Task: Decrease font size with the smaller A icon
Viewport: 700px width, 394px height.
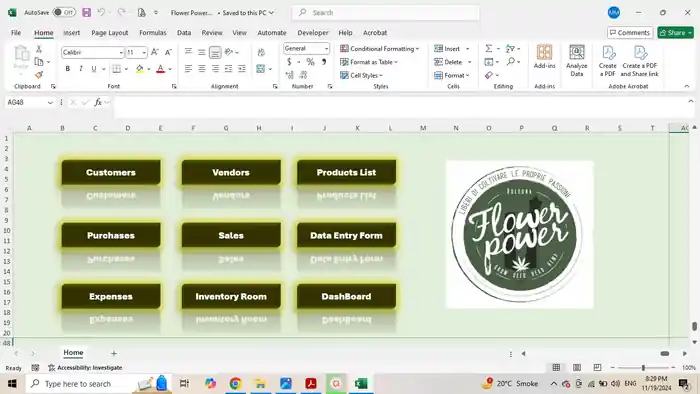Action: tap(168, 52)
